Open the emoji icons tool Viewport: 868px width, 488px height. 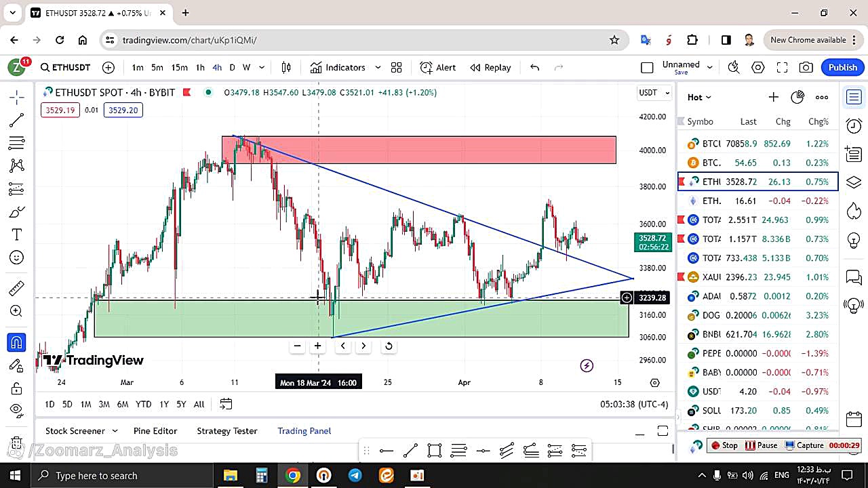[x=17, y=258]
